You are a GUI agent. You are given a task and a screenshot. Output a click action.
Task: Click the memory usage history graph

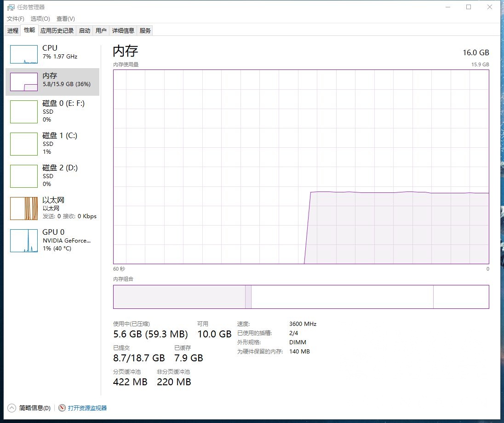[x=301, y=167]
